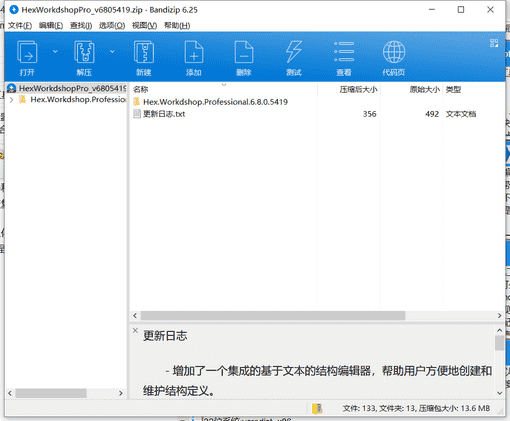
Task: Open the Options (选项) menu
Action: tap(112, 26)
